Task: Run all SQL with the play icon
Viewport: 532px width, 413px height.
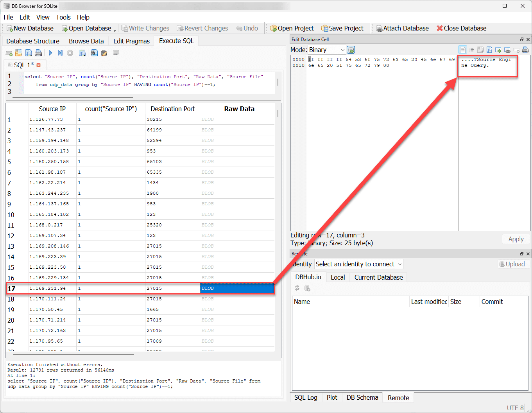Action: click(50, 53)
